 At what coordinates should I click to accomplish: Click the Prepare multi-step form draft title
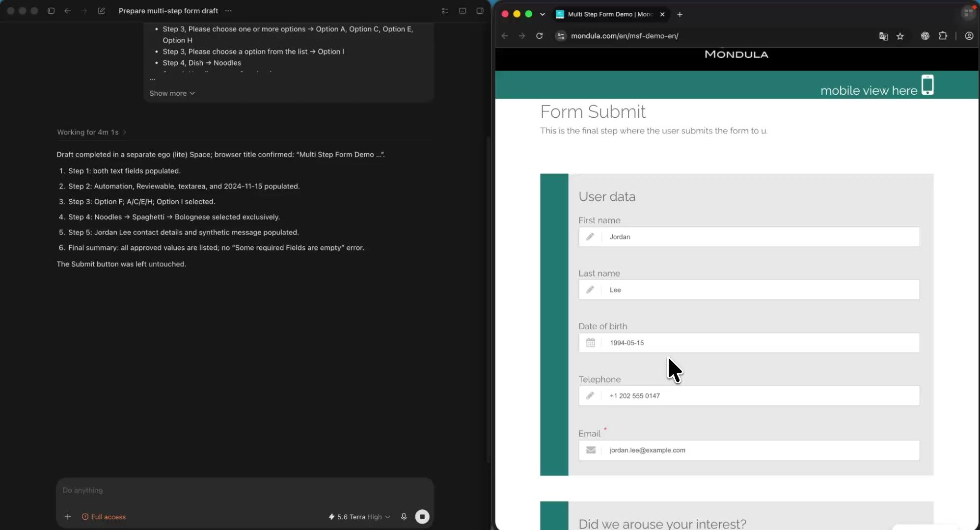click(168, 11)
